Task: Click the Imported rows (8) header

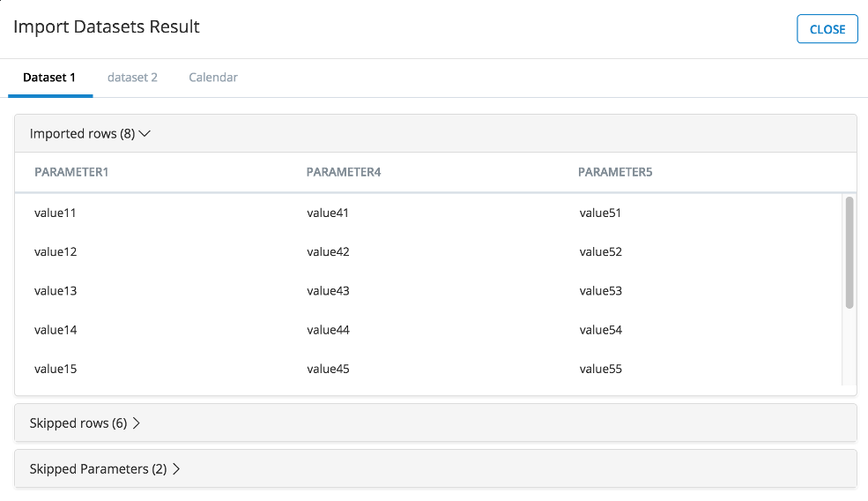Action: click(82, 134)
